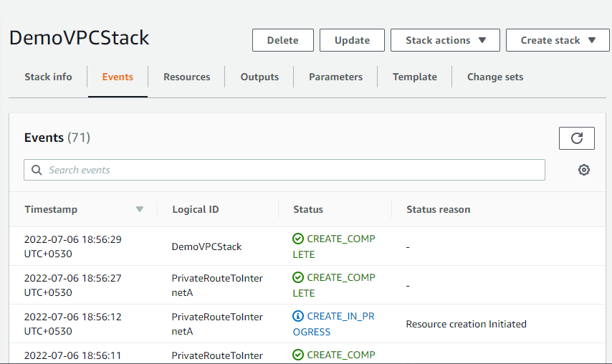Switch to Stack info tab
Viewport: 612px width, 364px height.
[48, 77]
